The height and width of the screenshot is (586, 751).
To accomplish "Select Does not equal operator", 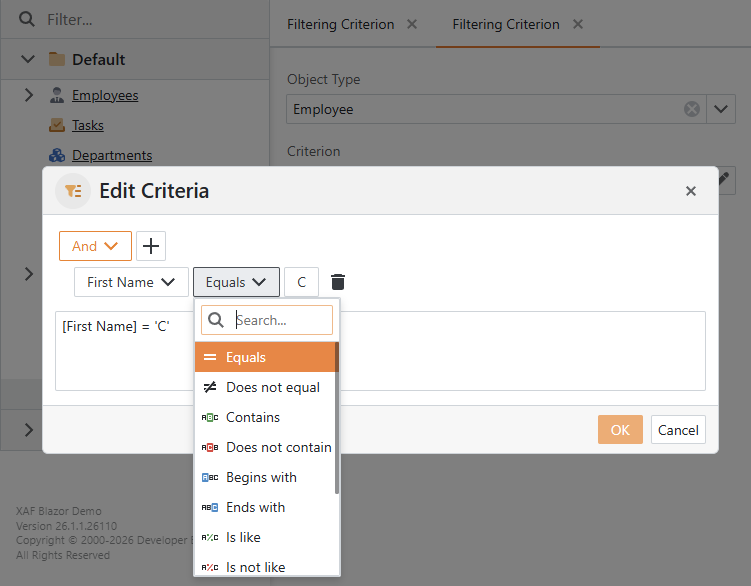I will tap(265, 387).
